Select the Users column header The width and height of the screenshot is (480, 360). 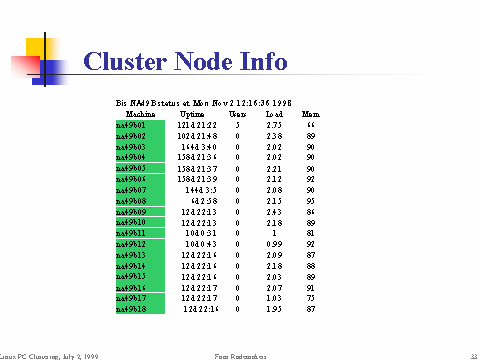click(x=237, y=114)
